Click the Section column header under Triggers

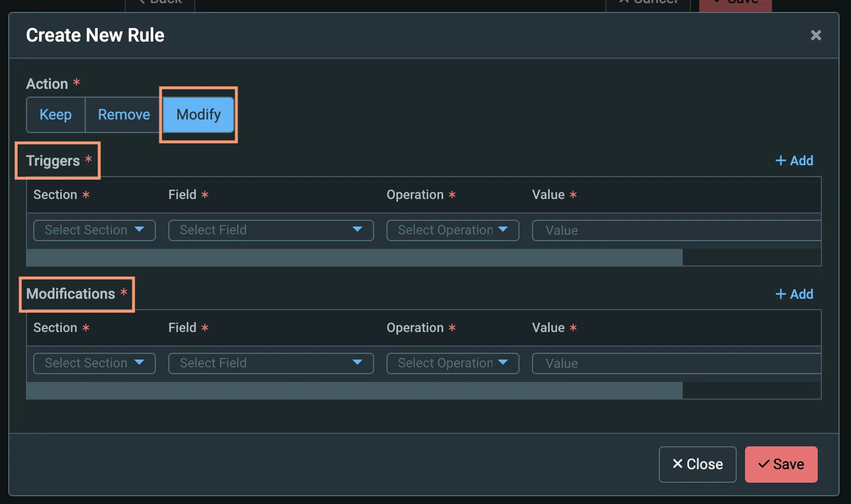click(x=55, y=195)
